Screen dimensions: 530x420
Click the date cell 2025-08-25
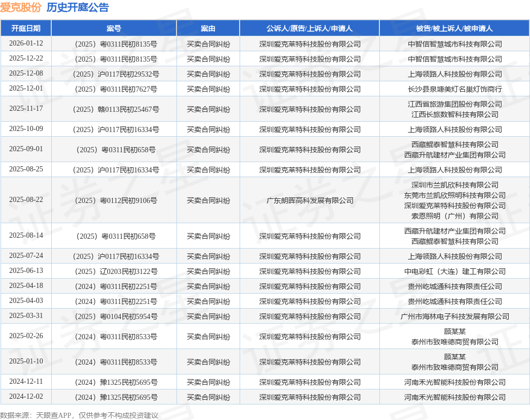[26, 169]
